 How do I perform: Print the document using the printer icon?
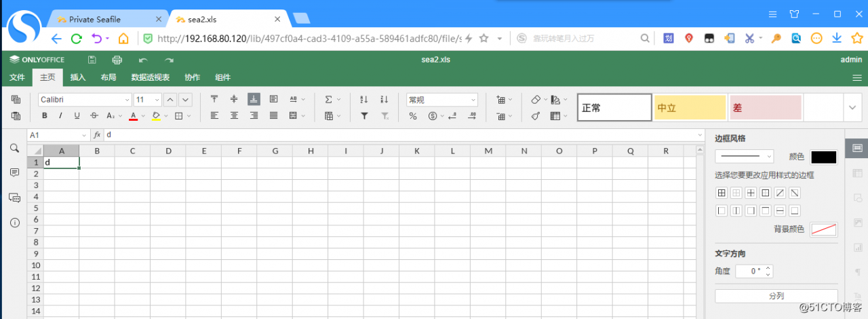tap(117, 60)
